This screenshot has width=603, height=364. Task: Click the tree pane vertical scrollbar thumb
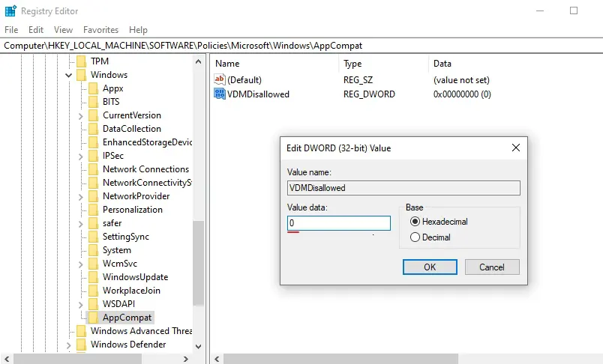click(x=199, y=263)
